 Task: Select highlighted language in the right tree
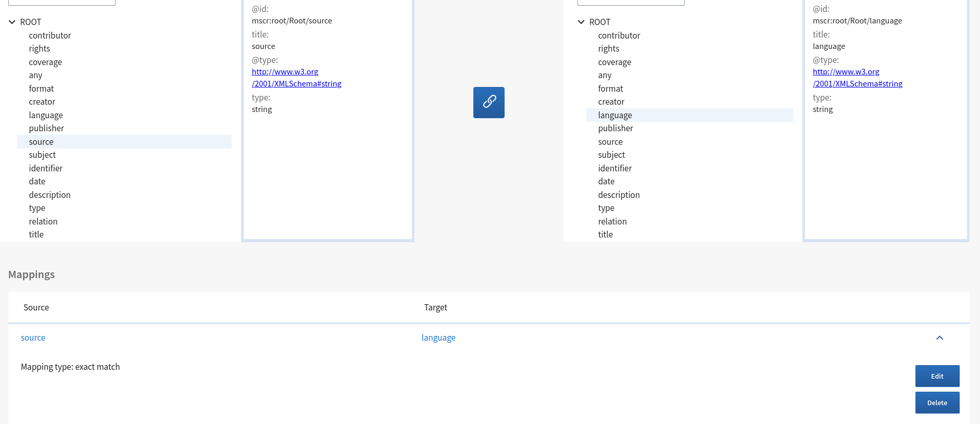(689, 115)
